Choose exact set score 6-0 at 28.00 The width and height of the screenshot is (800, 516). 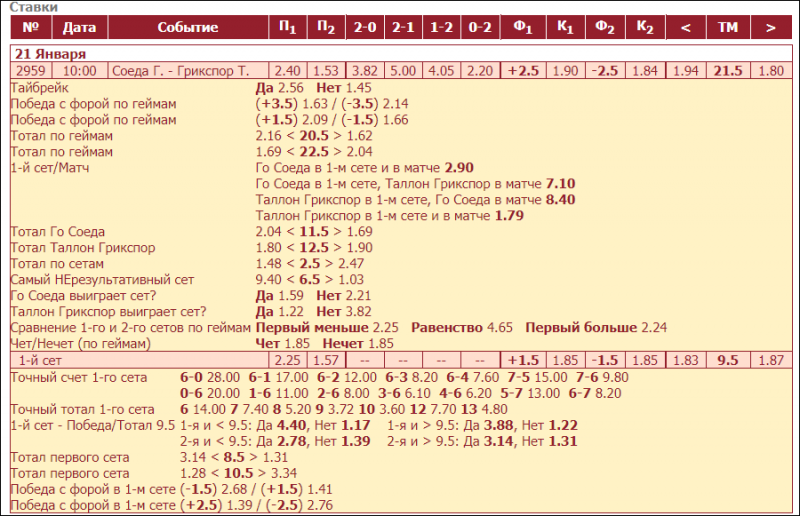click(x=210, y=377)
